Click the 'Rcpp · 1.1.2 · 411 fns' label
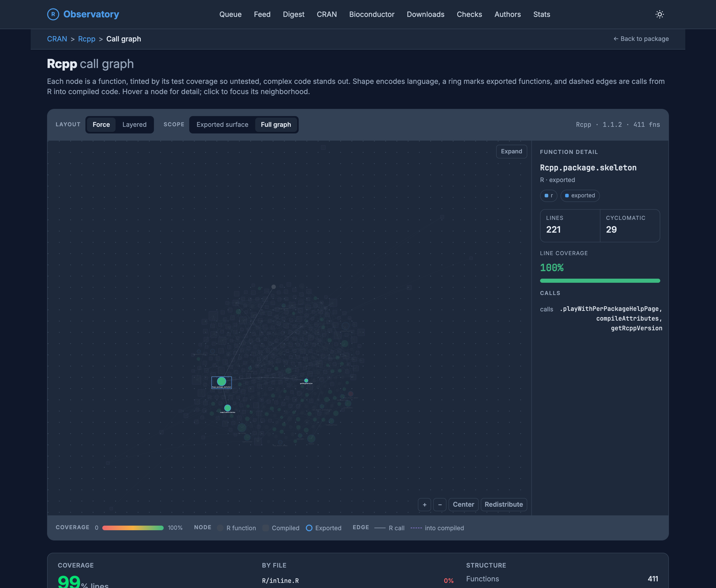 coord(618,125)
